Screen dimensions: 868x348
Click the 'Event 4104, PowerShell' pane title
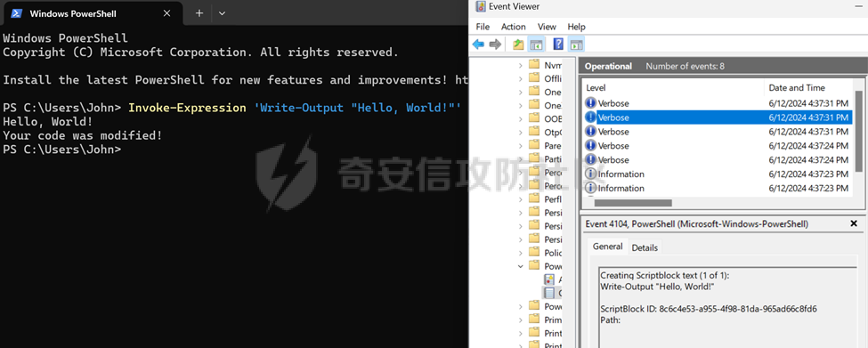click(696, 224)
